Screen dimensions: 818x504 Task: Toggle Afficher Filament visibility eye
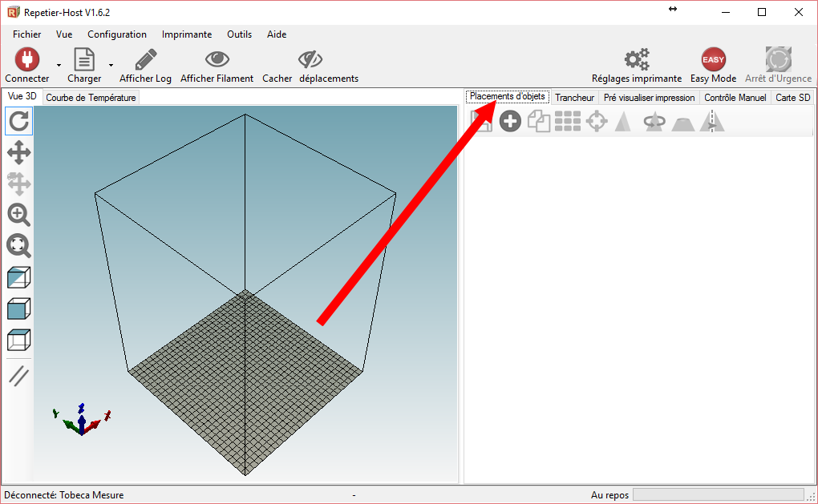point(217,60)
